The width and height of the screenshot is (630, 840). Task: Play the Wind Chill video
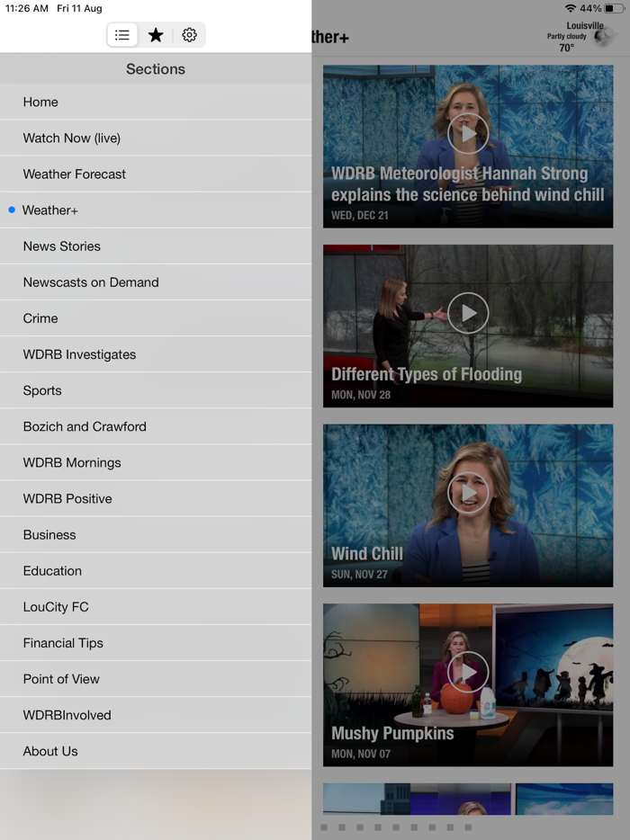coord(468,492)
